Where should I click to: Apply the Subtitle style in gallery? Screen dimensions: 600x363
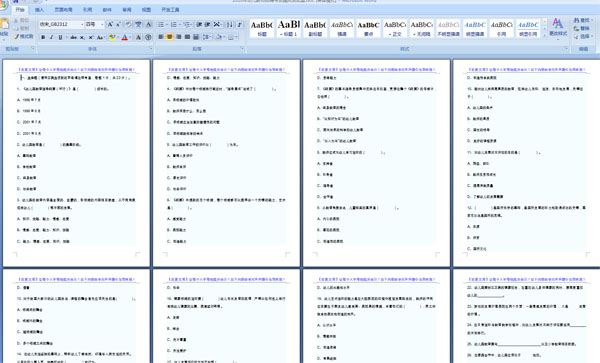pos(315,29)
